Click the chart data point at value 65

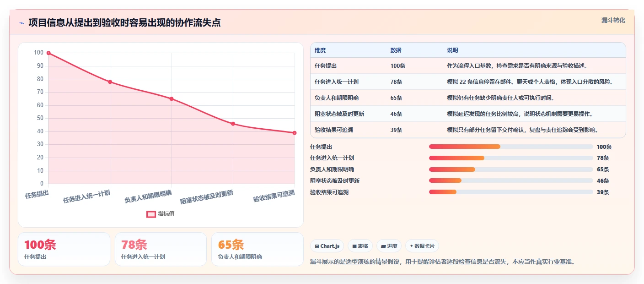pyautogui.click(x=172, y=99)
